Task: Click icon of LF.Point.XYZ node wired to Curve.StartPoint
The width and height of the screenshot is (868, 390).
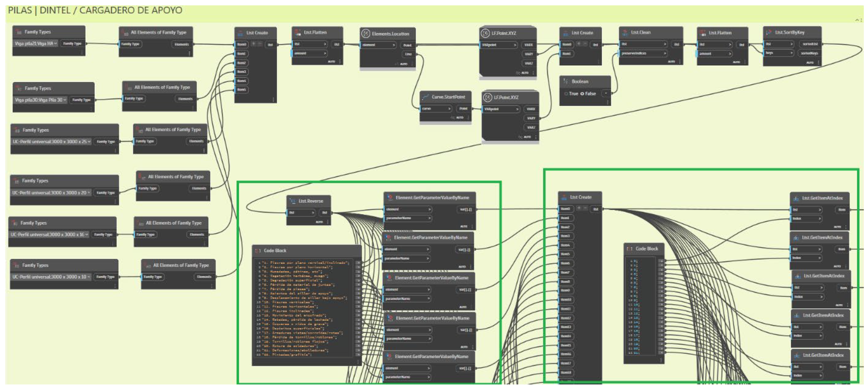Action: click(x=488, y=97)
